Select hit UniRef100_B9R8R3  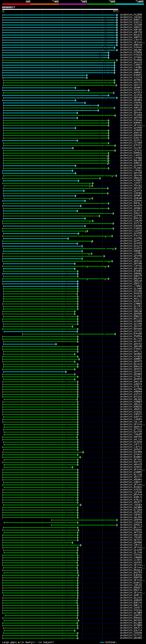click(x=131, y=123)
